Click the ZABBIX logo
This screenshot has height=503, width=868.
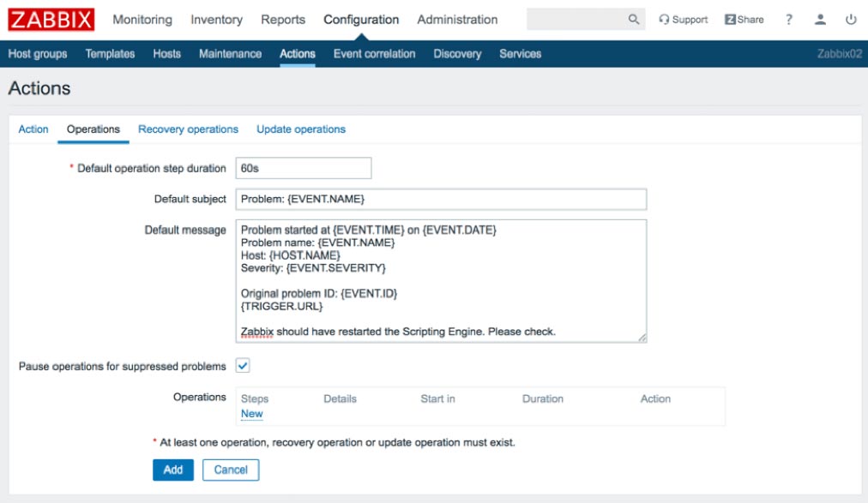[51, 20]
